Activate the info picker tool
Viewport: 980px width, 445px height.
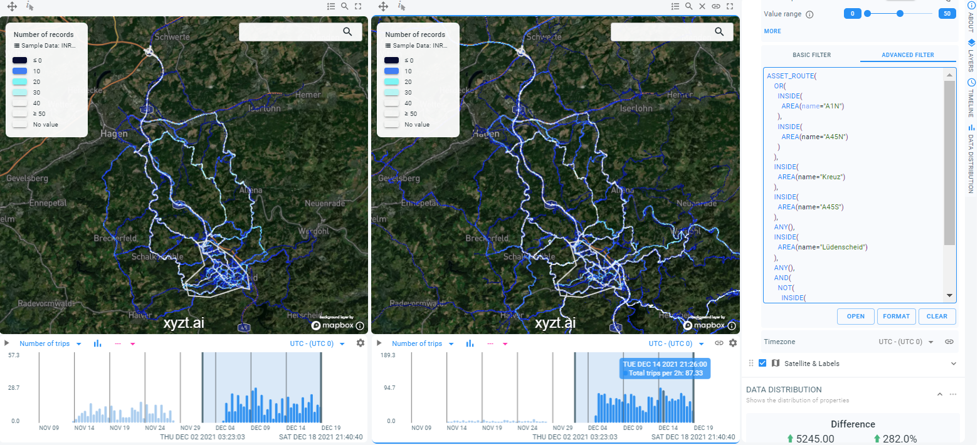(x=28, y=6)
